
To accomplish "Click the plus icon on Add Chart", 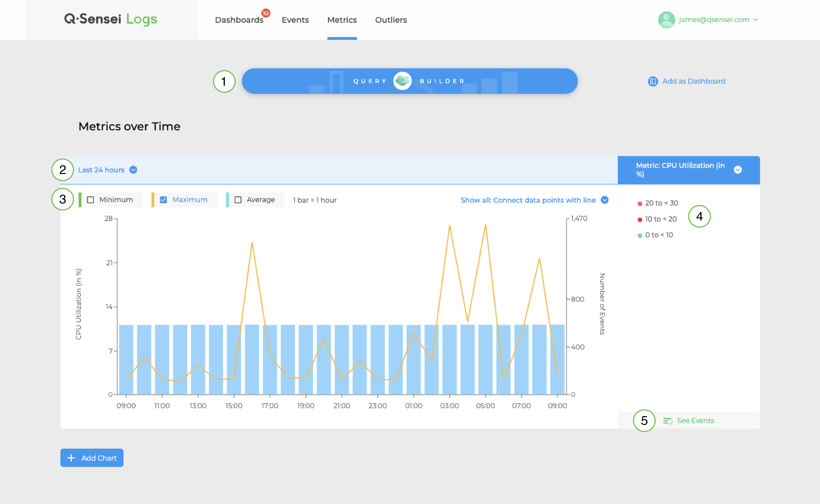I will [71, 458].
